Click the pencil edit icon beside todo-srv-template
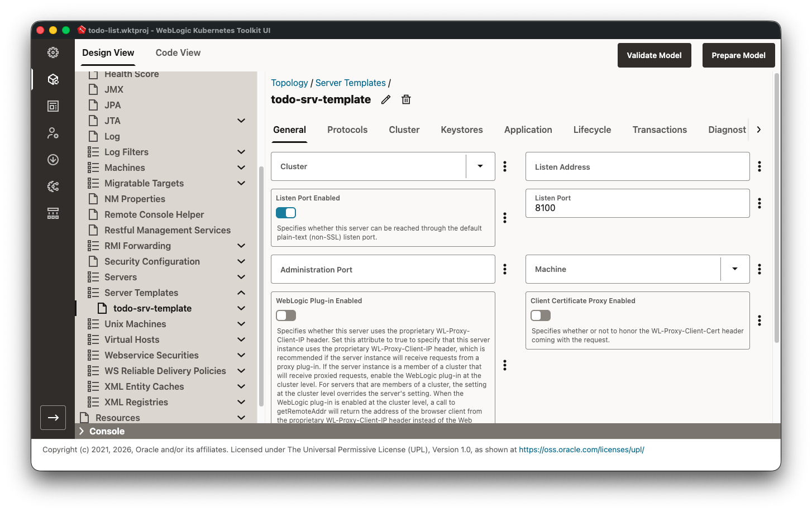Screen dimensions: 812x512 click(x=385, y=100)
